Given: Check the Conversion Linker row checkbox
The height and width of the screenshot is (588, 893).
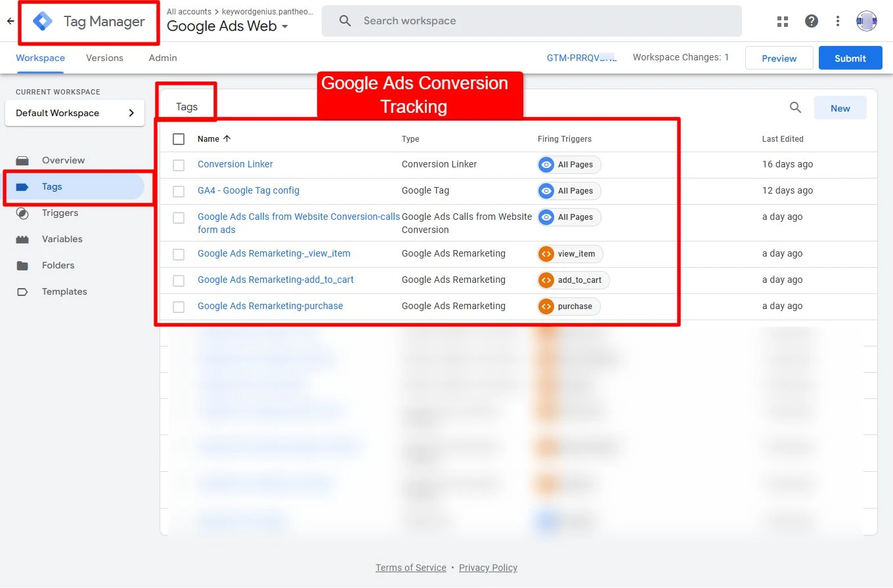Looking at the screenshot, I should tap(179, 165).
